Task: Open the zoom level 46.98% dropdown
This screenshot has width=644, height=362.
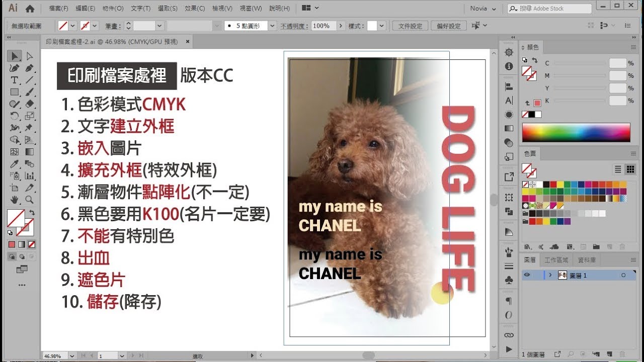Action: pyautogui.click(x=71, y=356)
